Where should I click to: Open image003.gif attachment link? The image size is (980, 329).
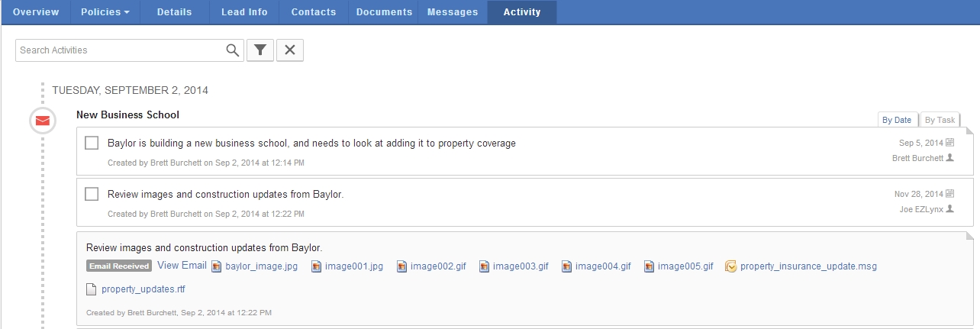pos(521,266)
